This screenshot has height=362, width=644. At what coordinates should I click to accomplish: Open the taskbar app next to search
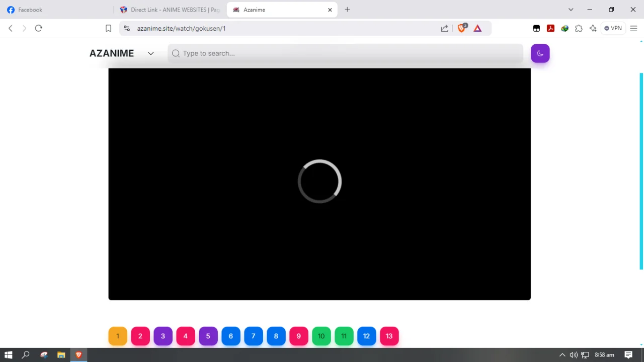pyautogui.click(x=44, y=355)
